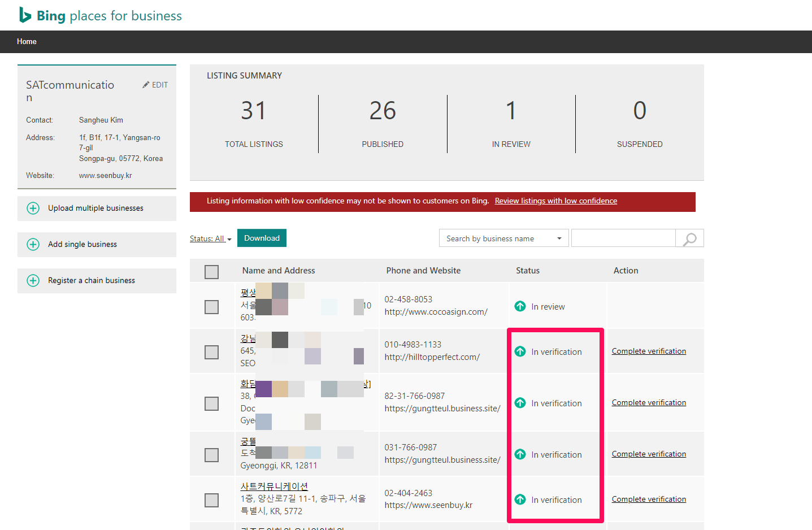Open the Status: All filter dropdown
This screenshot has width=812, height=530.
[x=210, y=238]
